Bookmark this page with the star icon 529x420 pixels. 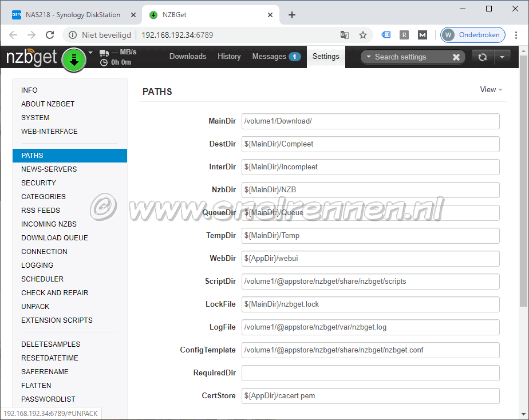point(362,35)
